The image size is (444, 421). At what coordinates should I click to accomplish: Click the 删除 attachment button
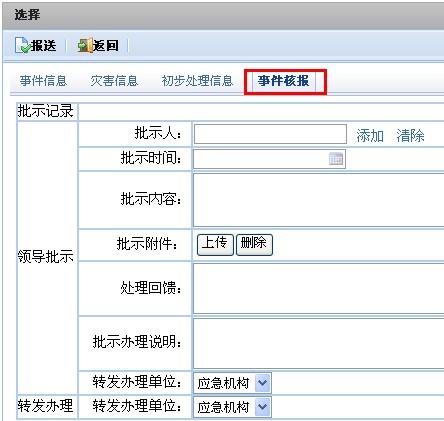(254, 244)
